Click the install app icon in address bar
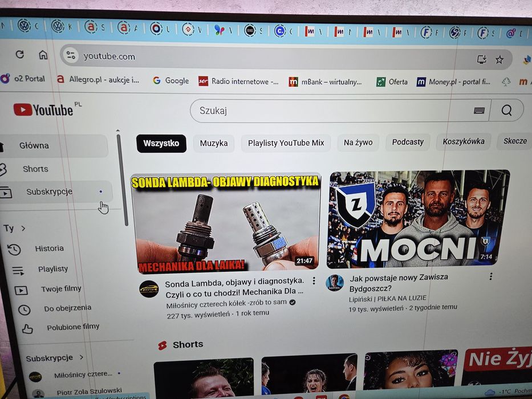 (481, 60)
